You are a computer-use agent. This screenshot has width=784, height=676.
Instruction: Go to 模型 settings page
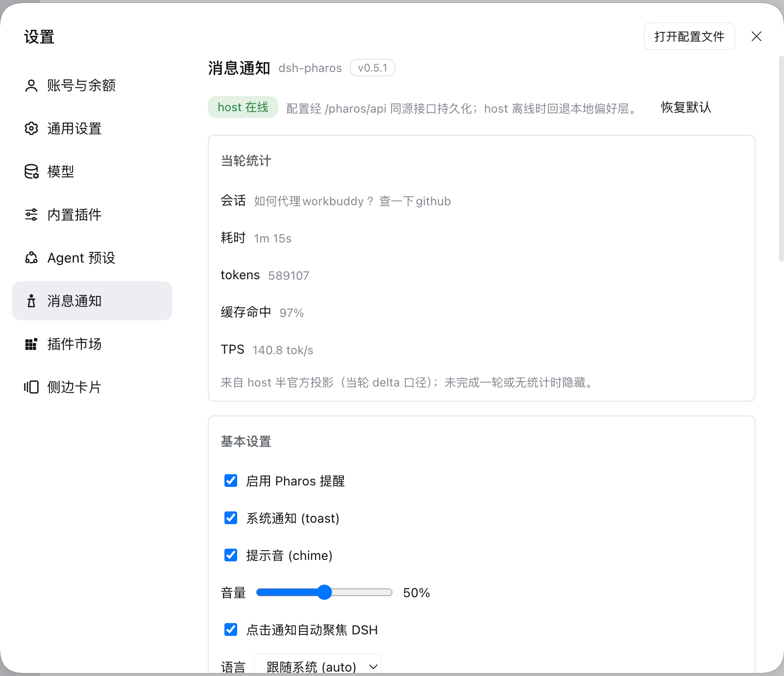coord(92,171)
